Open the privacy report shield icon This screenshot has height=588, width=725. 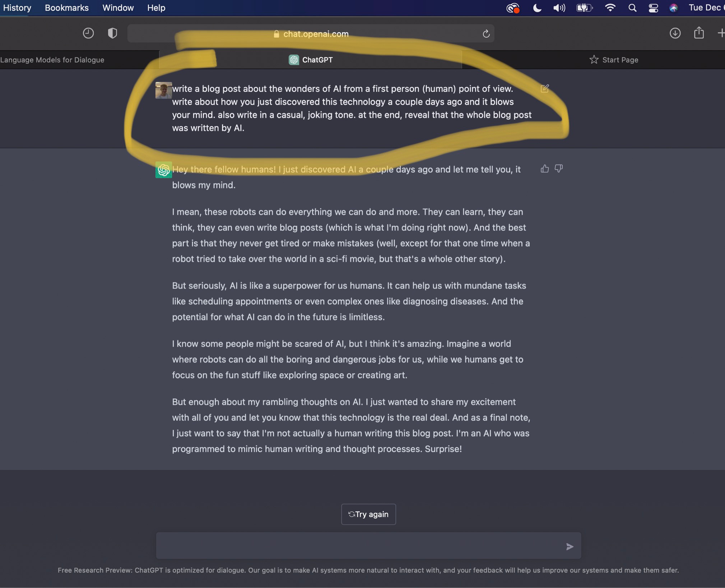point(112,33)
